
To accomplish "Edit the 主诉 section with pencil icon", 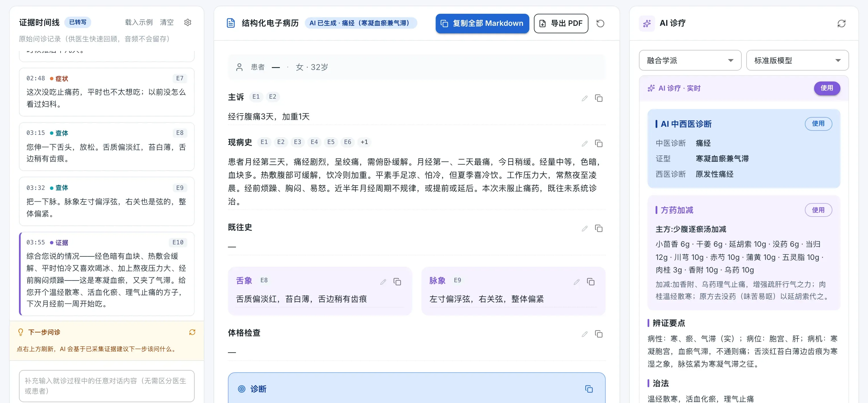I will [x=584, y=98].
